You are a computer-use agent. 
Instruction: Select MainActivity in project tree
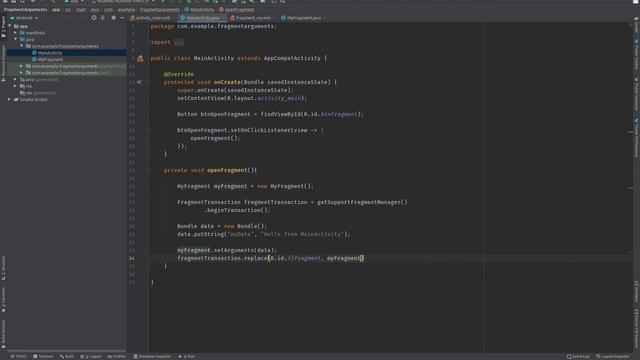pyautogui.click(x=50, y=53)
